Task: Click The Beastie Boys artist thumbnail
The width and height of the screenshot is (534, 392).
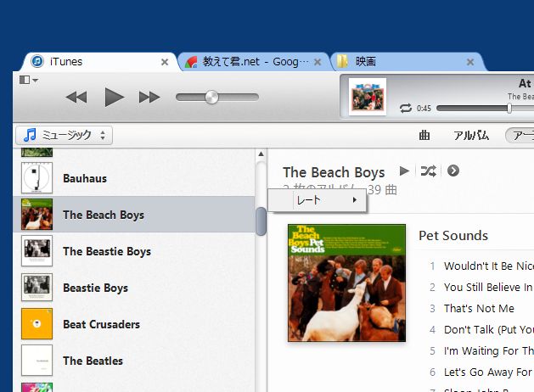Action: point(37,251)
